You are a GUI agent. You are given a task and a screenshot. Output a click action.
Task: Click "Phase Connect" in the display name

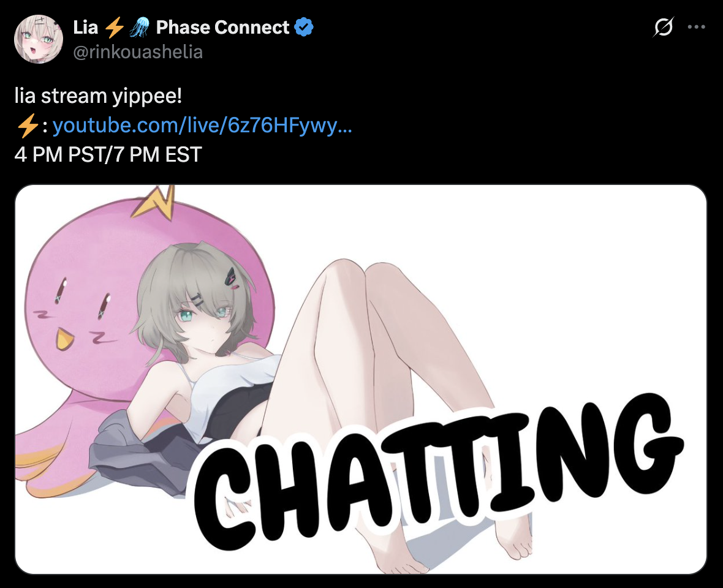[222, 27]
